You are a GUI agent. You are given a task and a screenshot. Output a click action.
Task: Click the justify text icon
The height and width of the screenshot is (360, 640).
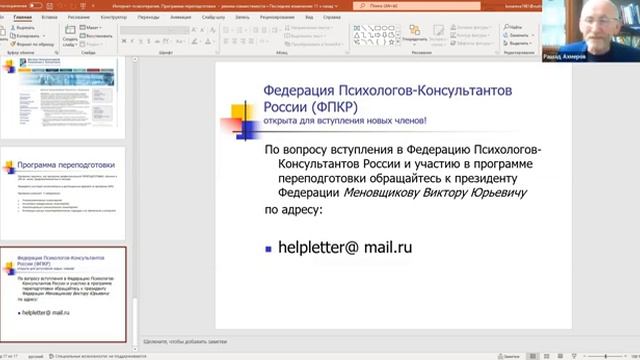click(x=251, y=41)
